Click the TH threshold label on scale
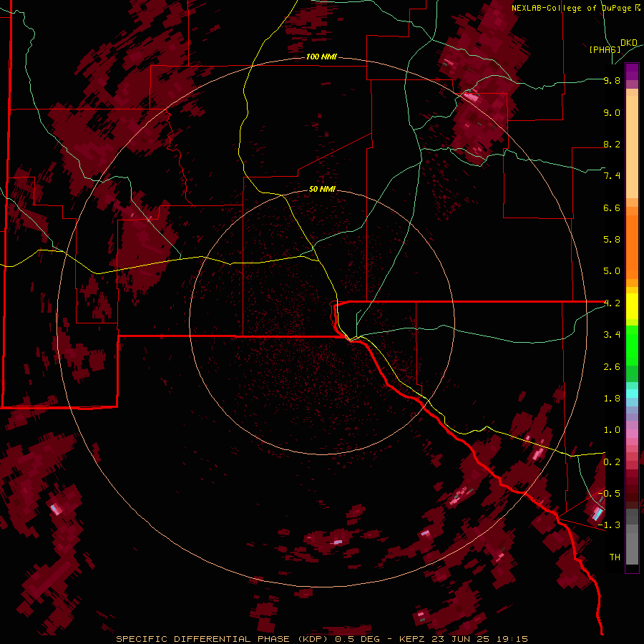Viewport: 644px width, 644px height. pos(615,557)
